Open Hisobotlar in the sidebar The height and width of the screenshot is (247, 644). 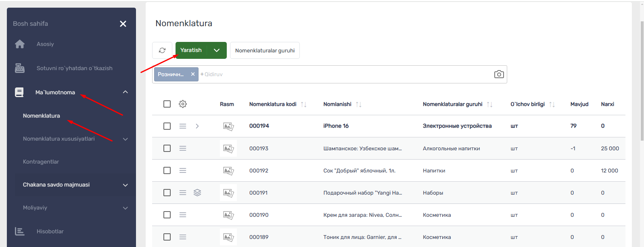tap(50, 231)
